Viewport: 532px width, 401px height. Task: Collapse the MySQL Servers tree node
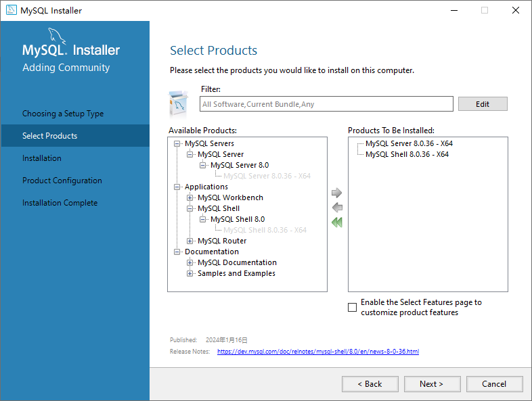click(x=177, y=143)
